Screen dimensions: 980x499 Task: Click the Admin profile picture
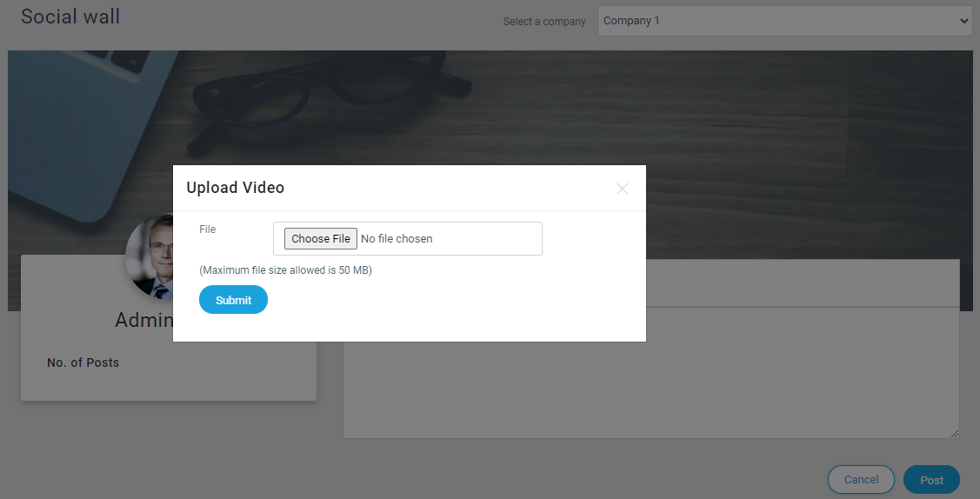tap(150, 256)
